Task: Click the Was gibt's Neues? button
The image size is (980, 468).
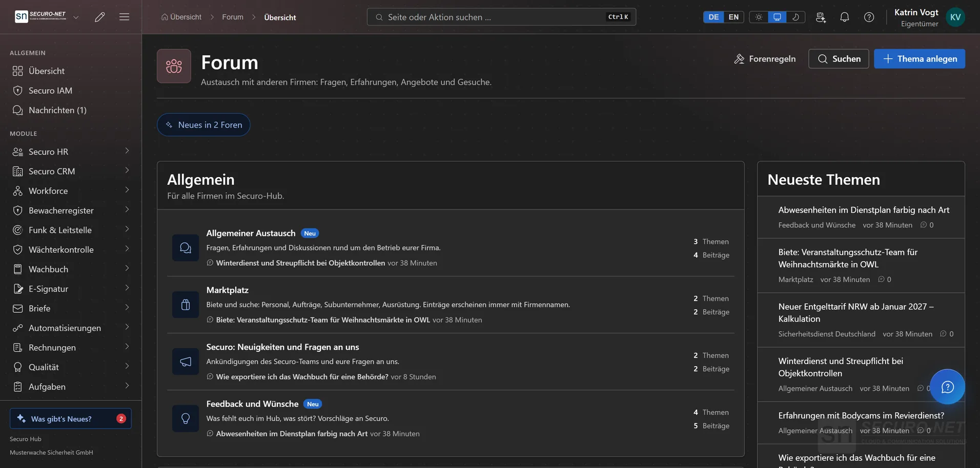Action: pyautogui.click(x=71, y=418)
